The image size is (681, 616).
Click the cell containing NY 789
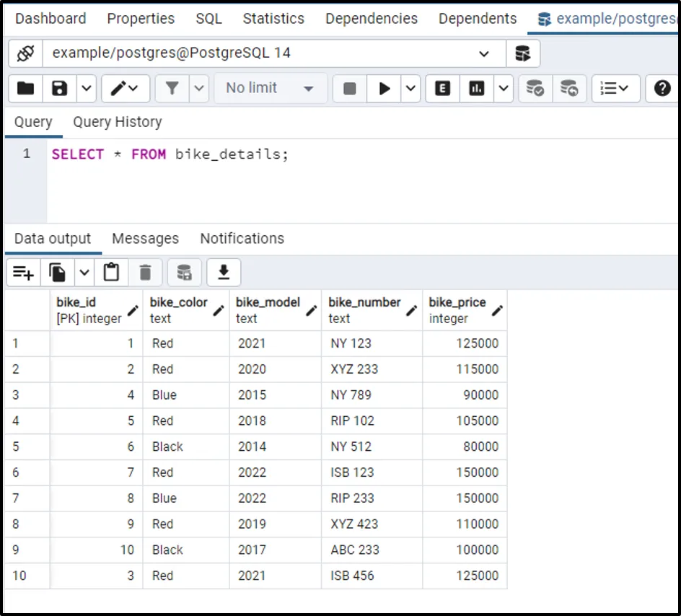(x=351, y=395)
